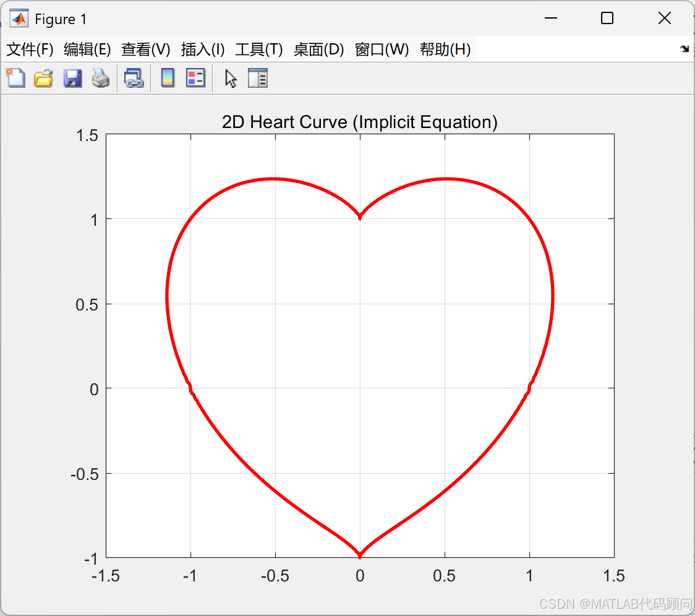This screenshot has width=695, height=616.
Task: Open a file with the folder icon
Action: click(x=43, y=79)
